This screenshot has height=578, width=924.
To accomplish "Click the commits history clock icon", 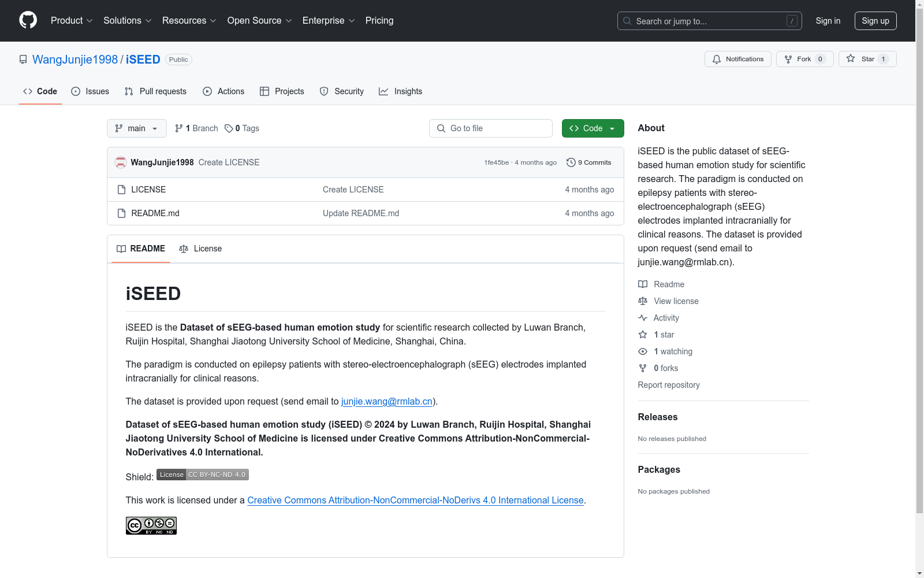I will [x=571, y=162].
